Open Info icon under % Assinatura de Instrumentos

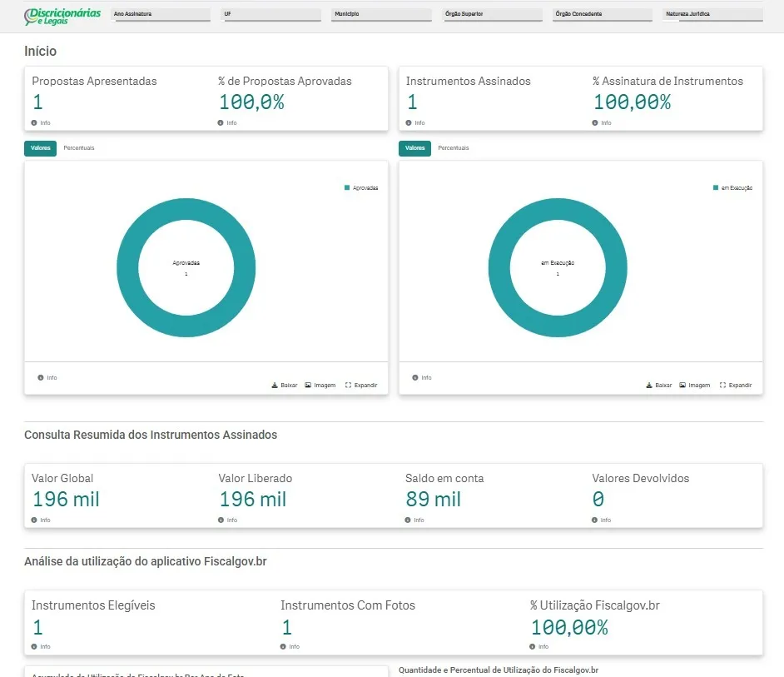click(x=595, y=122)
